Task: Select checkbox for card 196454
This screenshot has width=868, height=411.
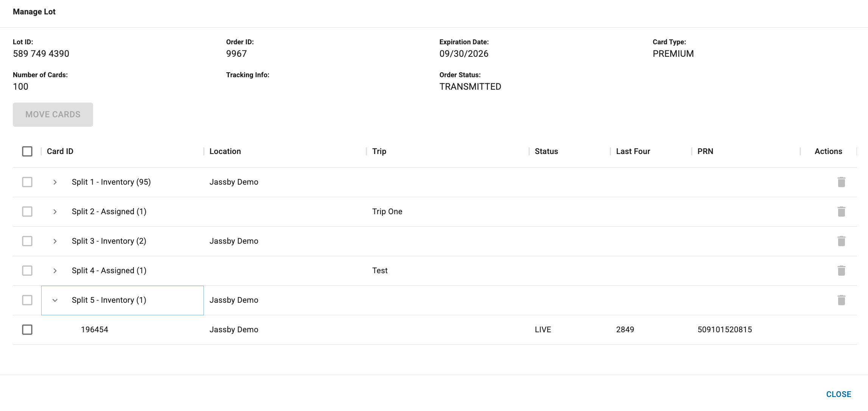Action: (x=27, y=330)
